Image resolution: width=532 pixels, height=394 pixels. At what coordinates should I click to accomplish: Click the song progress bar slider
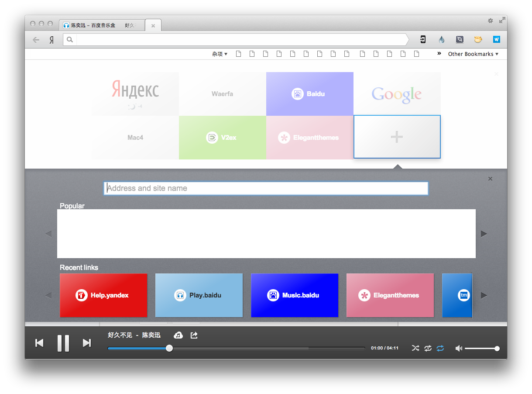[169, 348]
